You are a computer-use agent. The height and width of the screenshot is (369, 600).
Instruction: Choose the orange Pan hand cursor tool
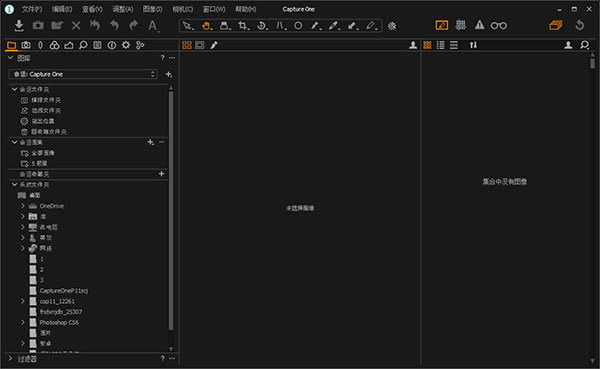click(206, 26)
